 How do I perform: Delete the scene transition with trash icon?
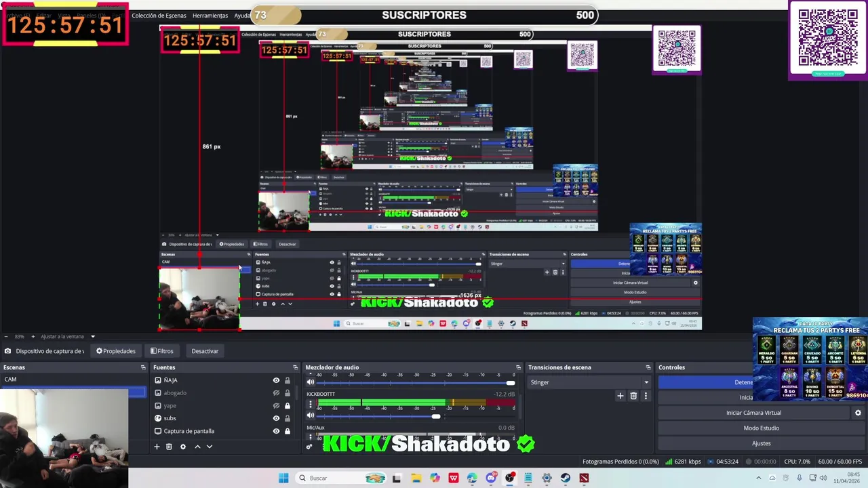[633, 396]
